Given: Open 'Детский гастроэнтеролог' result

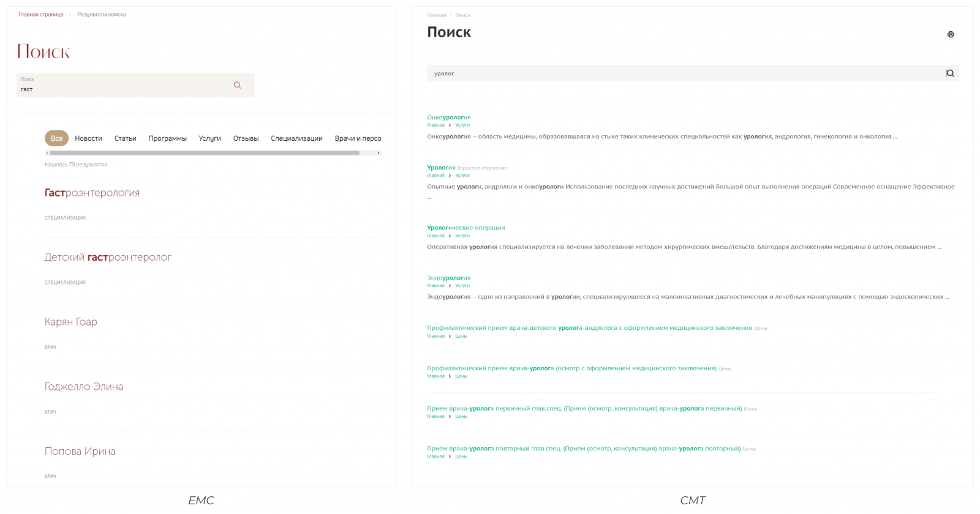Looking at the screenshot, I should coord(108,257).
